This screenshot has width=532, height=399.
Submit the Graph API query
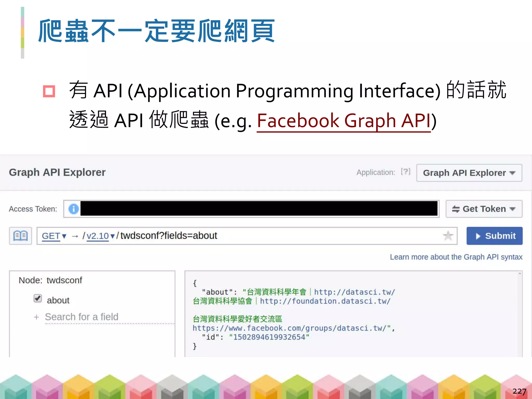point(494,236)
